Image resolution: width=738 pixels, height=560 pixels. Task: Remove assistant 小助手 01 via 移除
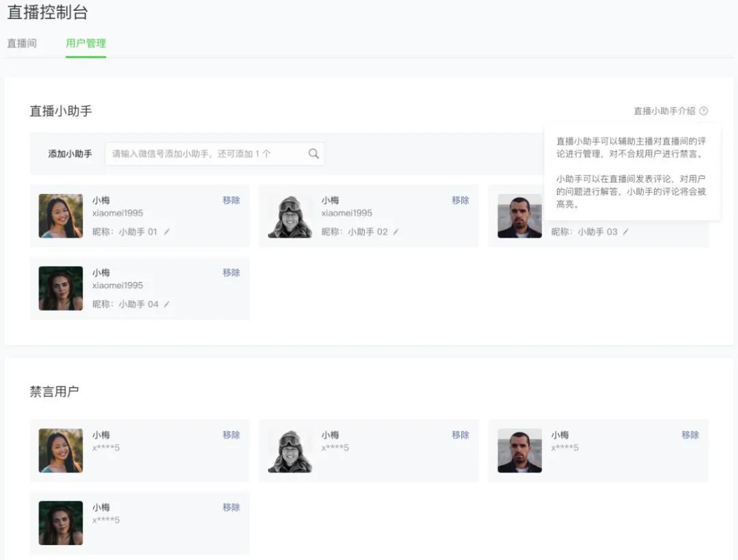231,200
